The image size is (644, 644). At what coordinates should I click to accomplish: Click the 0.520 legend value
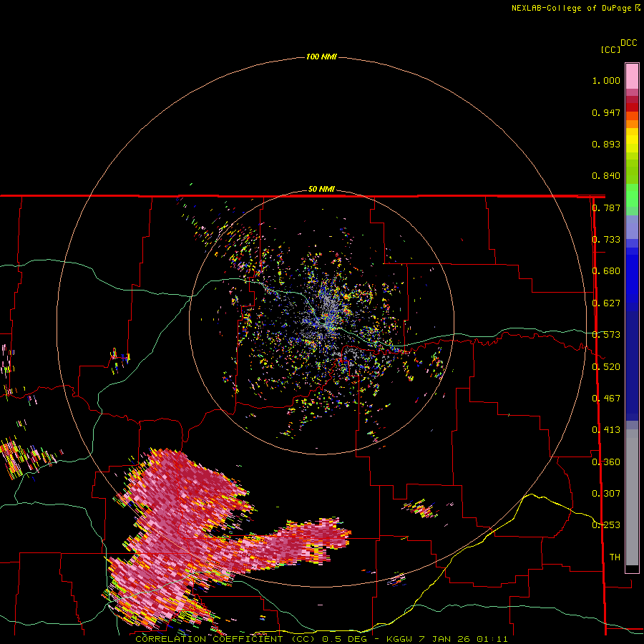pyautogui.click(x=606, y=366)
